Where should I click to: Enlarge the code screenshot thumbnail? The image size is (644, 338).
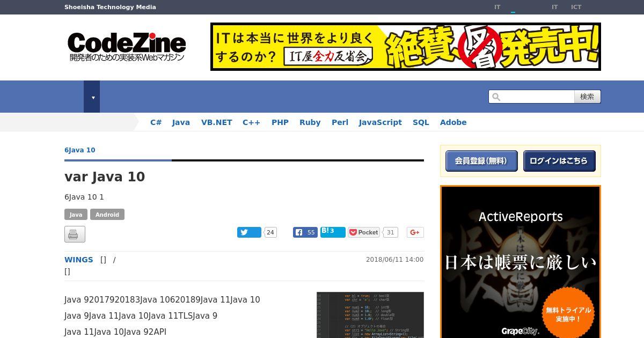[370, 315]
